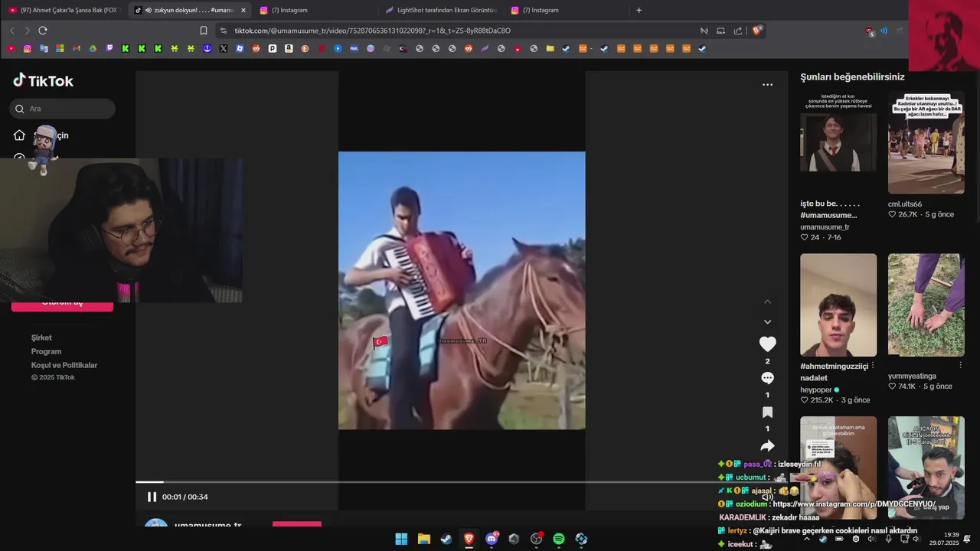
Task: Switch to the Ahmet Çakar YouTube tab
Action: (63, 10)
